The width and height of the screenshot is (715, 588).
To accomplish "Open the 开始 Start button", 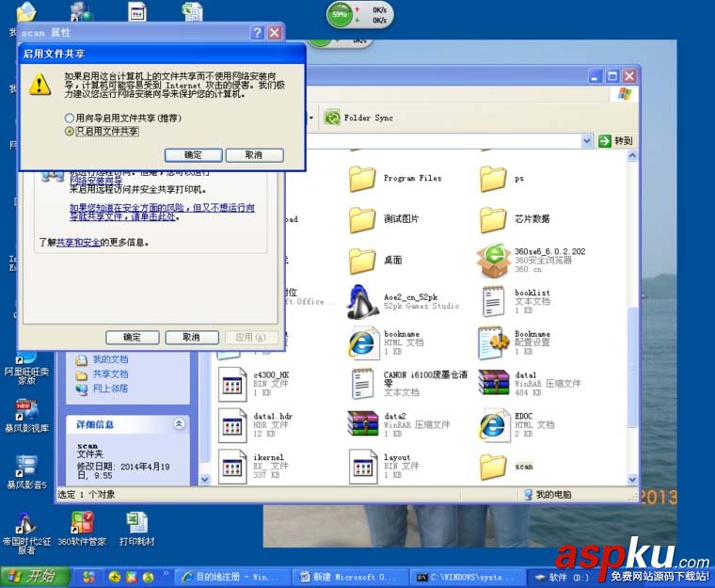I will point(35,577).
